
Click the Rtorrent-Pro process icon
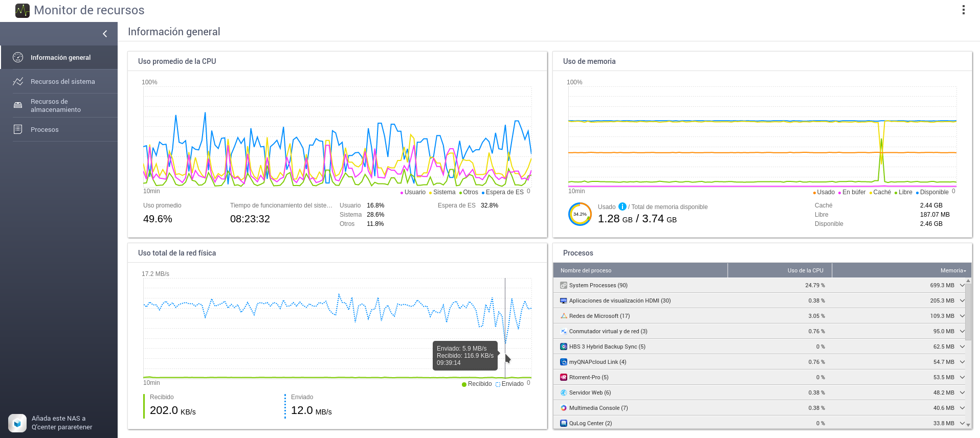tap(563, 377)
